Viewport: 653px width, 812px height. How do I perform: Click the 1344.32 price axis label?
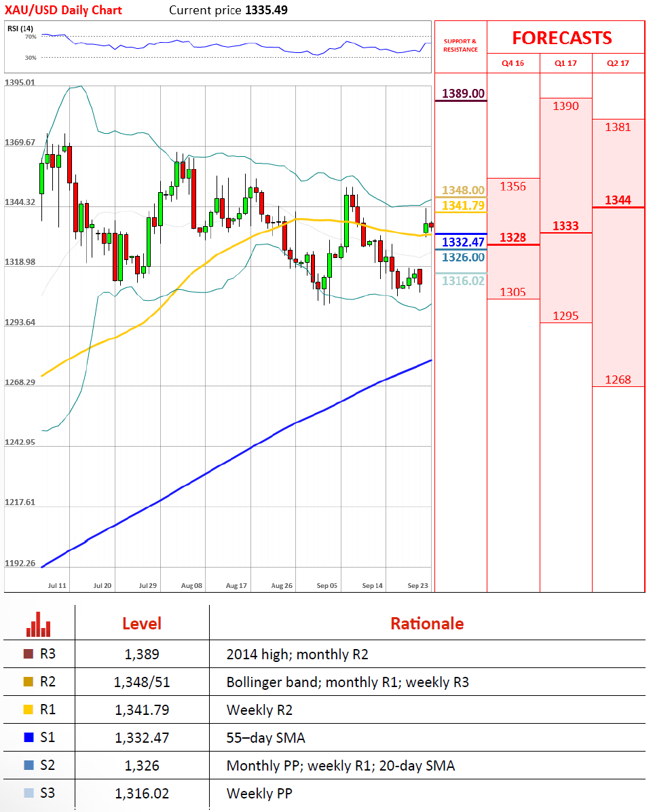pyautogui.click(x=20, y=202)
